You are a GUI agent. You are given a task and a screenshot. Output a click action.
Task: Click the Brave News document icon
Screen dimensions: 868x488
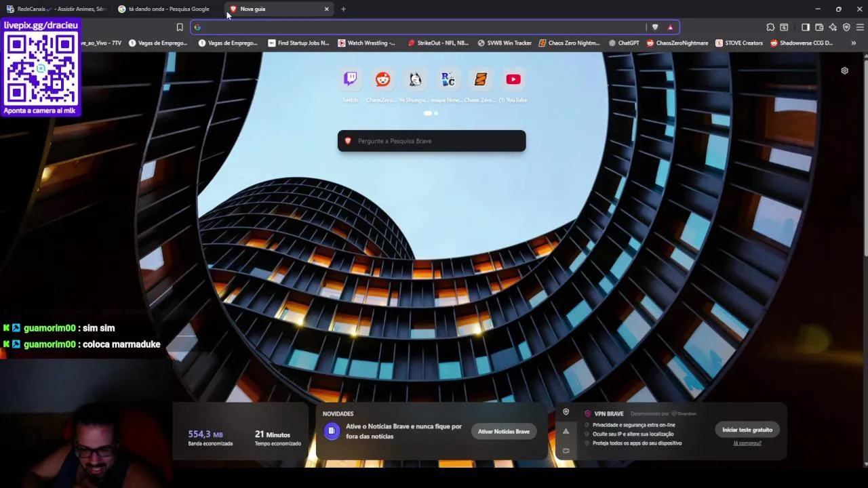(332, 431)
